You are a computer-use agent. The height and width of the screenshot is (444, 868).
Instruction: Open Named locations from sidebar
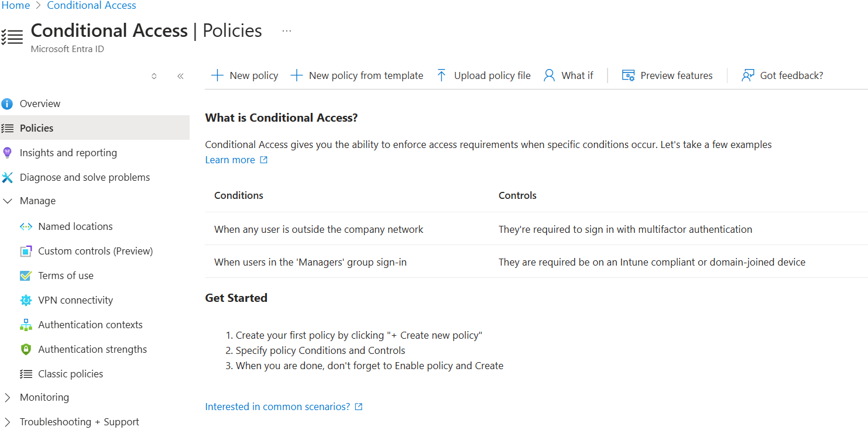coord(75,226)
